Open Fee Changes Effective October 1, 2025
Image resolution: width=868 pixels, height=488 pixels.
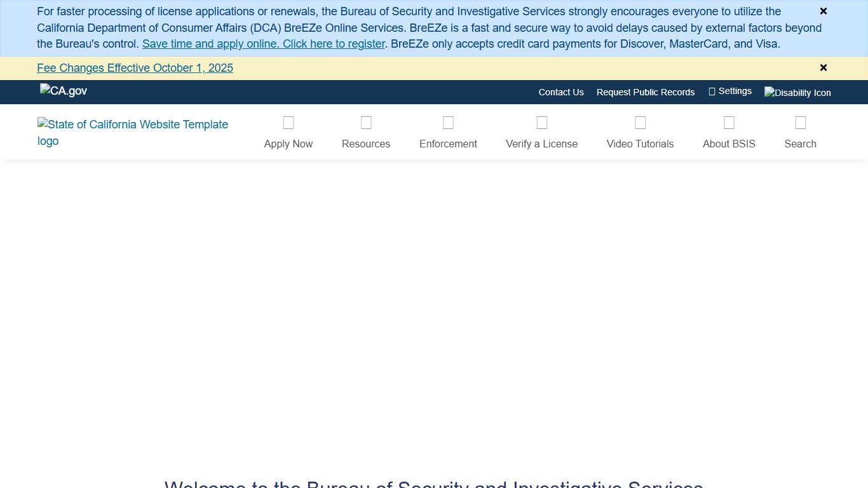pyautogui.click(x=135, y=67)
